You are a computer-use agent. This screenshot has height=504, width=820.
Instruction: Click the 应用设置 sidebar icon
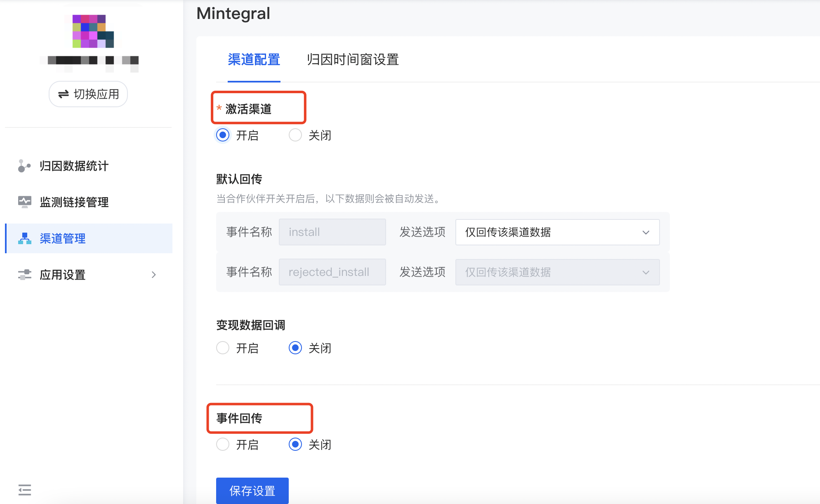click(24, 275)
